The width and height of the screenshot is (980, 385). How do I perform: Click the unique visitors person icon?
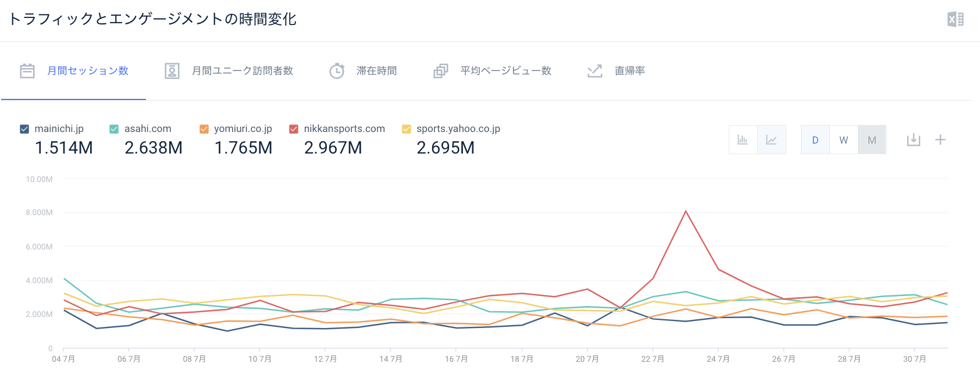point(172,71)
